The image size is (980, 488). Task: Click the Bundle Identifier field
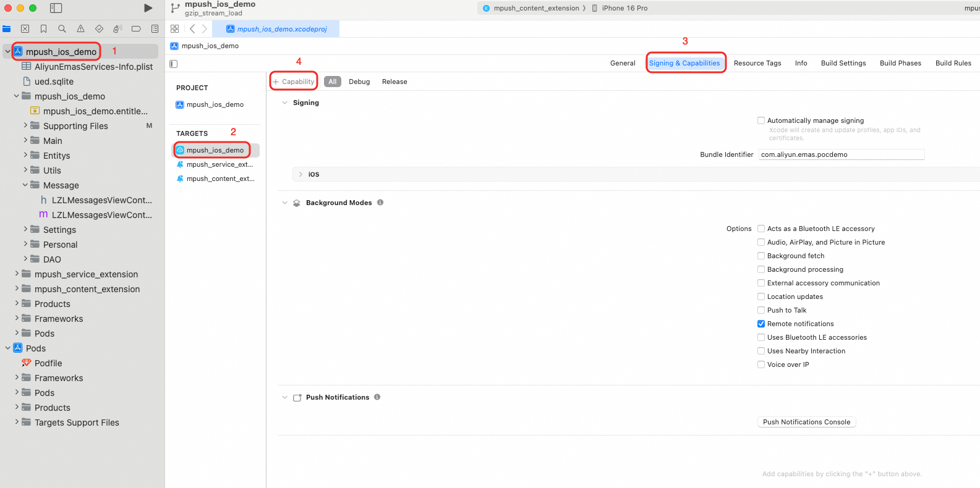[x=842, y=154]
